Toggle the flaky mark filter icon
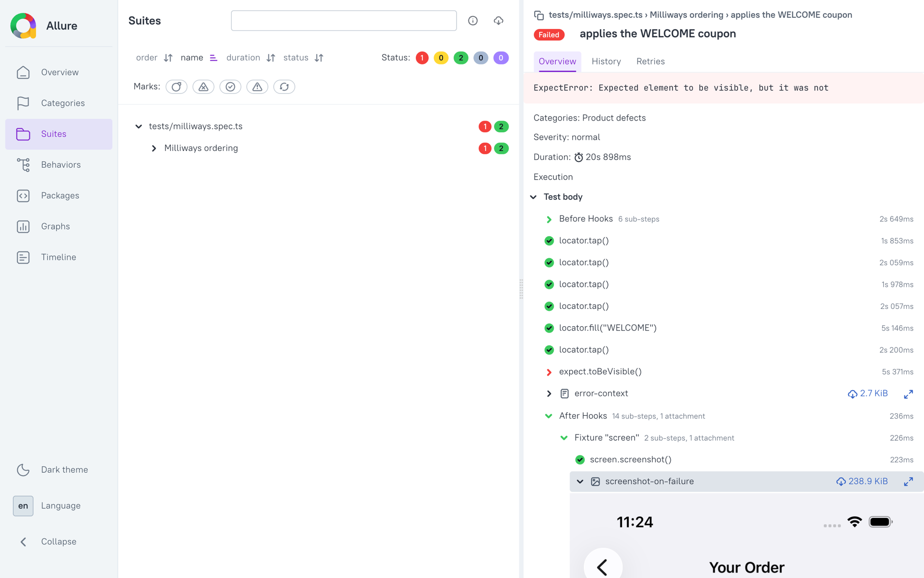Viewport: 924px width, 578px height. point(176,87)
